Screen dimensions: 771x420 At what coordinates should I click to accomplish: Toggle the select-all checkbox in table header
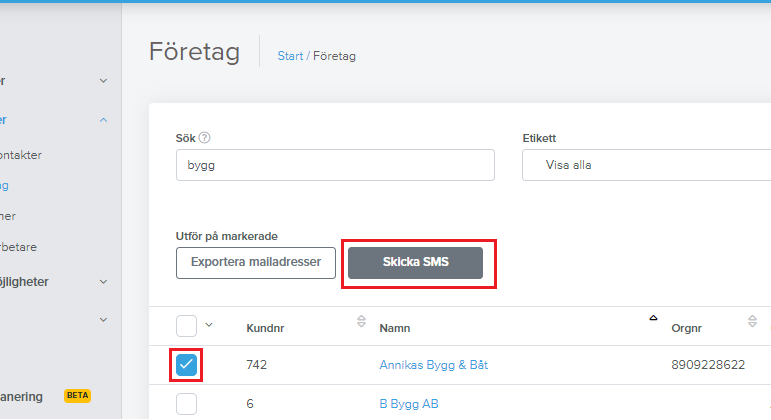click(186, 326)
